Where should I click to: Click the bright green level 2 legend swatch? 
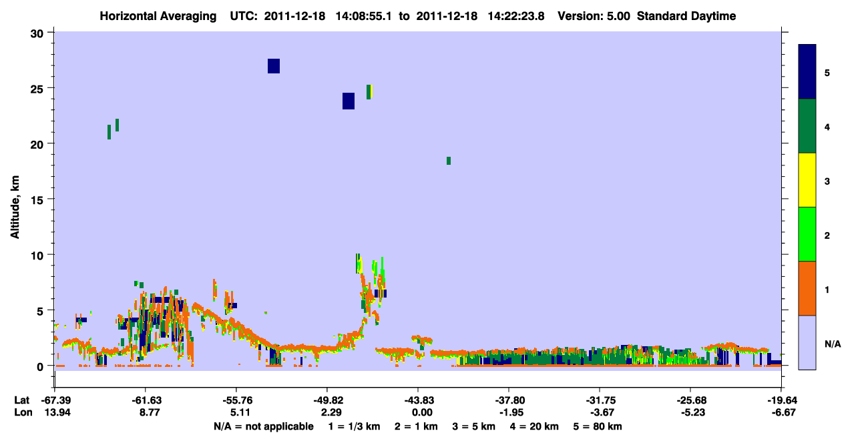807,234
